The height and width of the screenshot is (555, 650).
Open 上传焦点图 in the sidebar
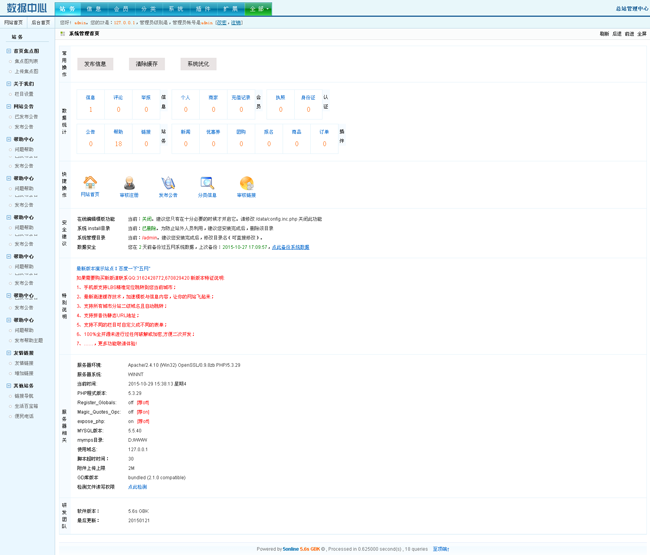click(26, 71)
